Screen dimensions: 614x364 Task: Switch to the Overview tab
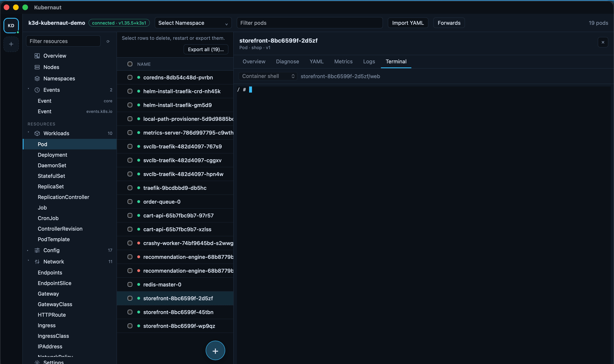click(254, 62)
